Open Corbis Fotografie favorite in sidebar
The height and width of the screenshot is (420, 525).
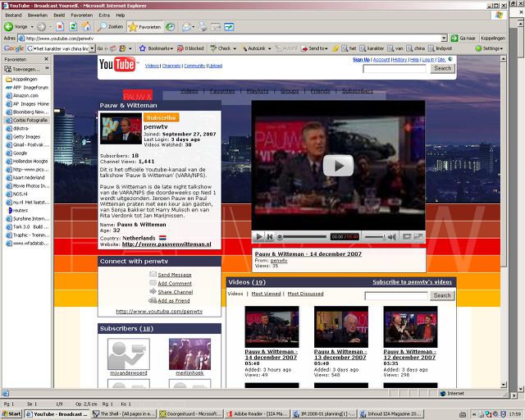point(27,121)
